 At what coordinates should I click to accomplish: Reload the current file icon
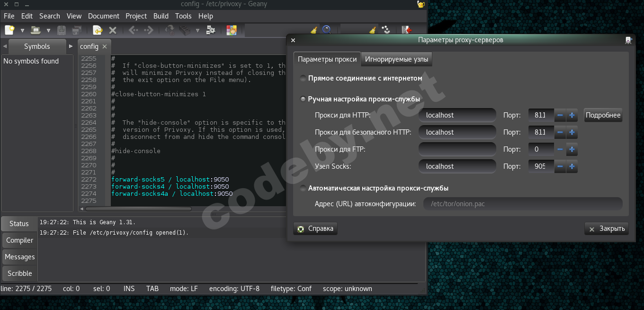[x=98, y=30]
